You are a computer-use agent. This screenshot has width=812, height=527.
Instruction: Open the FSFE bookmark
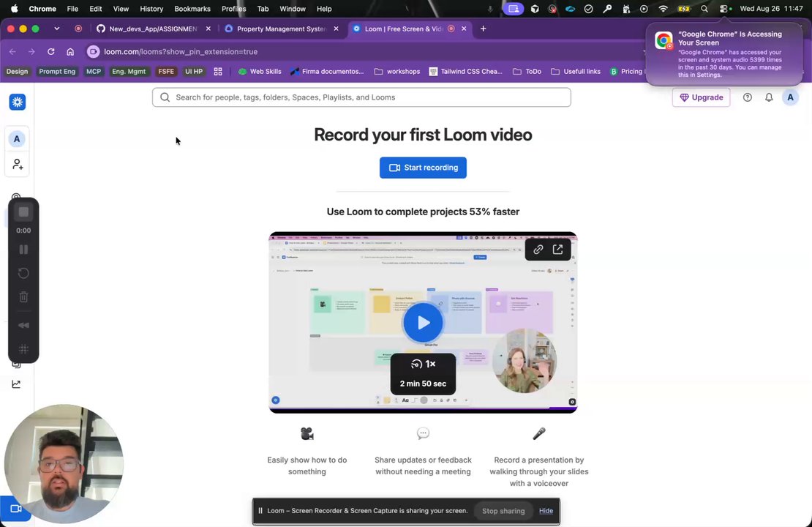click(166, 72)
